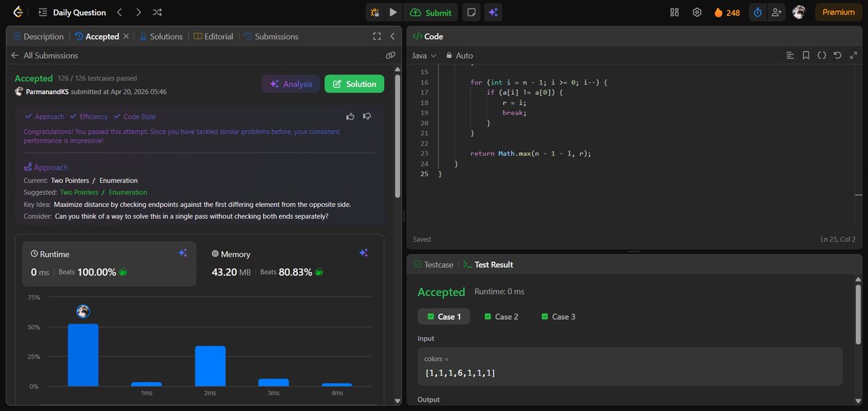Click the 2ms histogram bar
This screenshot has height=411, width=868.
click(x=210, y=366)
